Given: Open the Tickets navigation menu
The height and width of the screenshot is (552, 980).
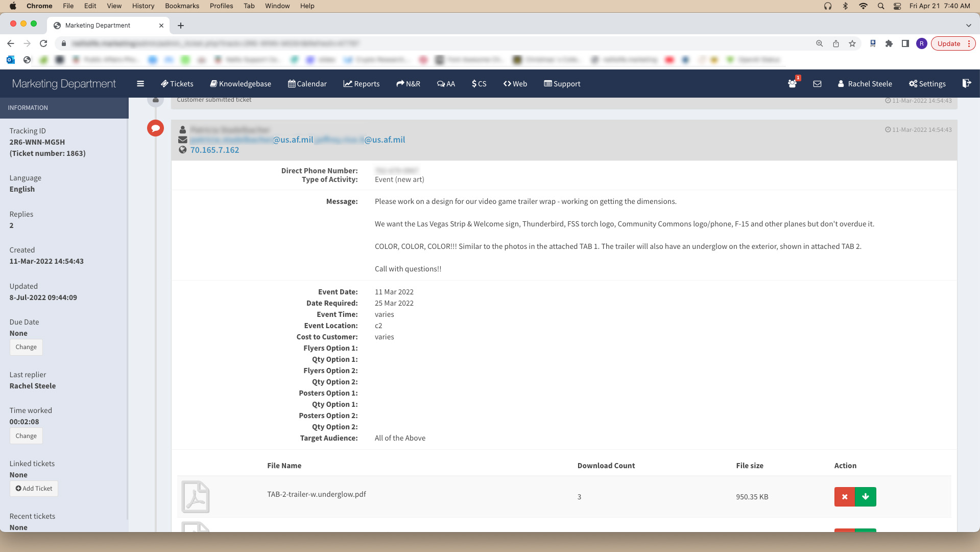Looking at the screenshot, I should [177, 84].
